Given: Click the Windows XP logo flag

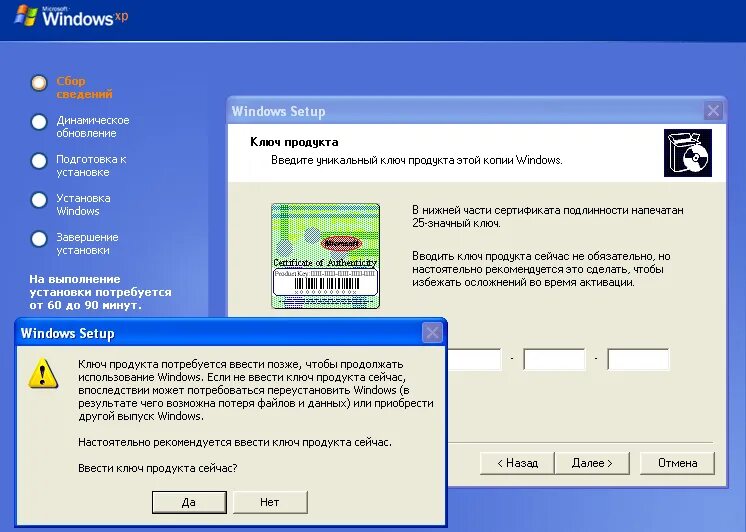Looking at the screenshot, I should coord(26,16).
